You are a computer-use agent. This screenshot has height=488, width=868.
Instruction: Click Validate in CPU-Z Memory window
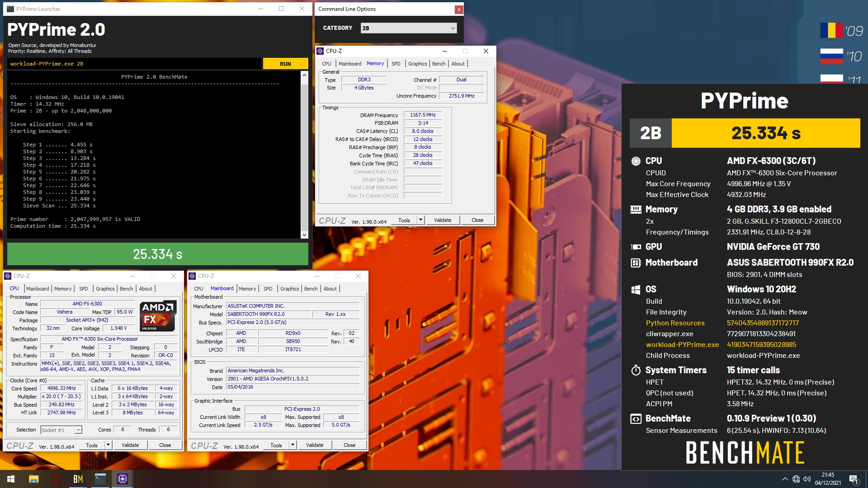tap(443, 220)
